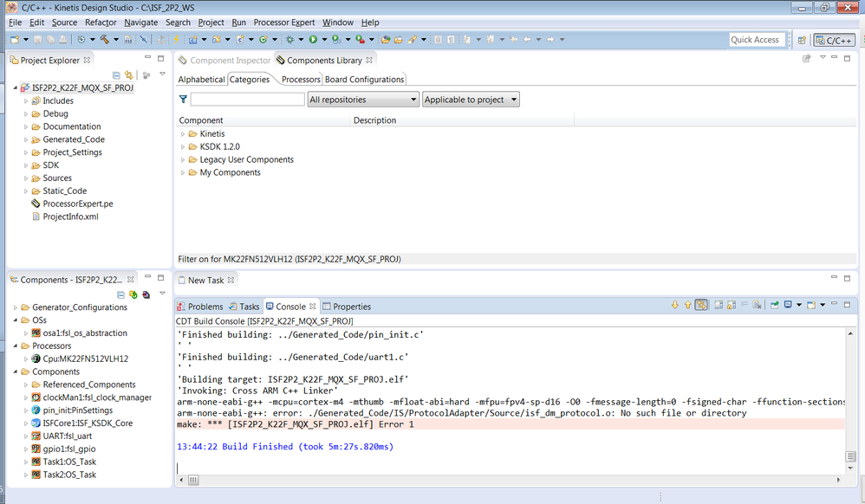
Task: Open the File menu
Action: click(x=15, y=23)
